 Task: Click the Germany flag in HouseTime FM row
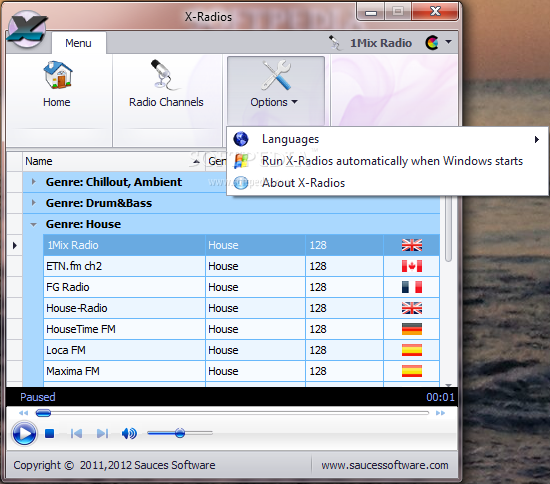tap(412, 329)
